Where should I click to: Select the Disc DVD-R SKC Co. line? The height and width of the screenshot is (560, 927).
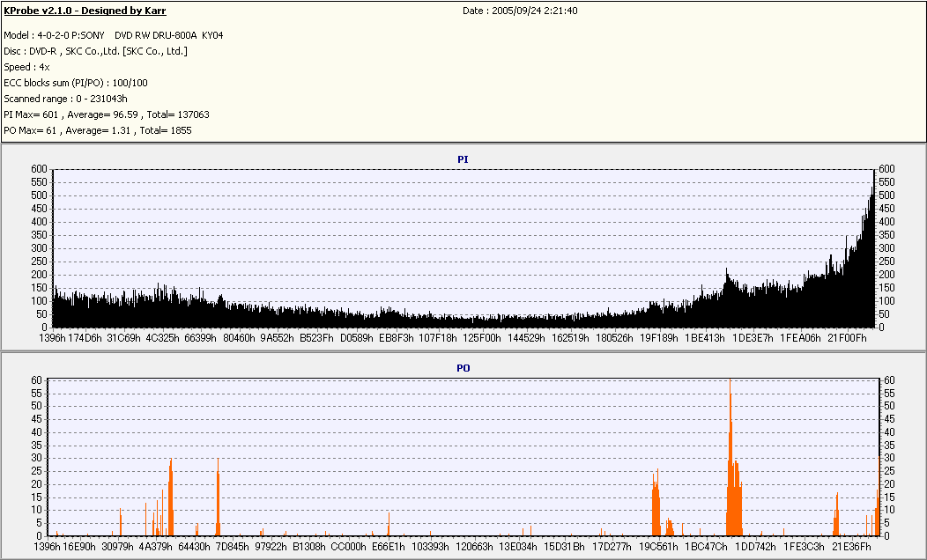pos(95,51)
